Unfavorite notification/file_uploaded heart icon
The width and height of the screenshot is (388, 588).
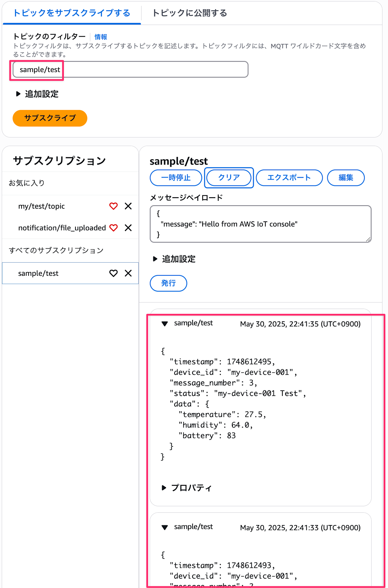[x=113, y=228]
